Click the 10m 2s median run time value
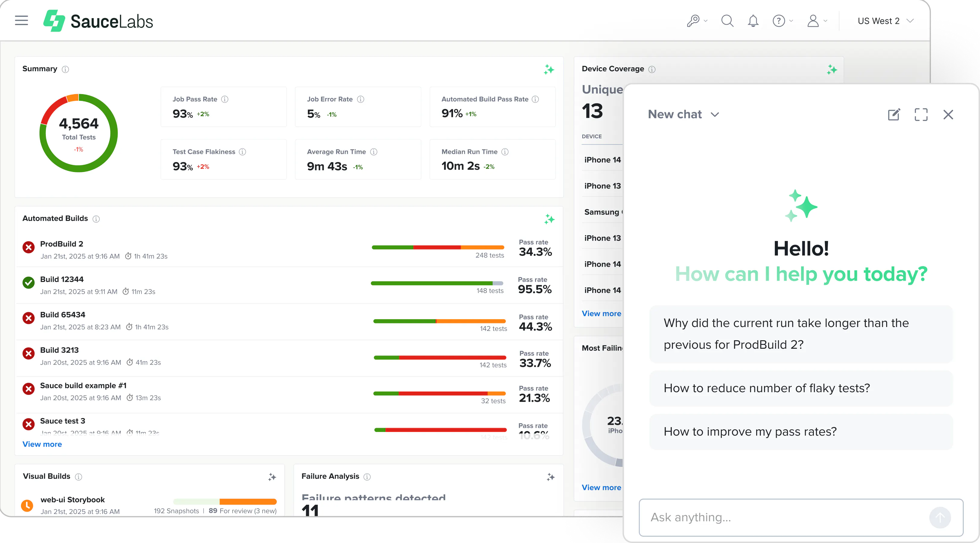 460,166
